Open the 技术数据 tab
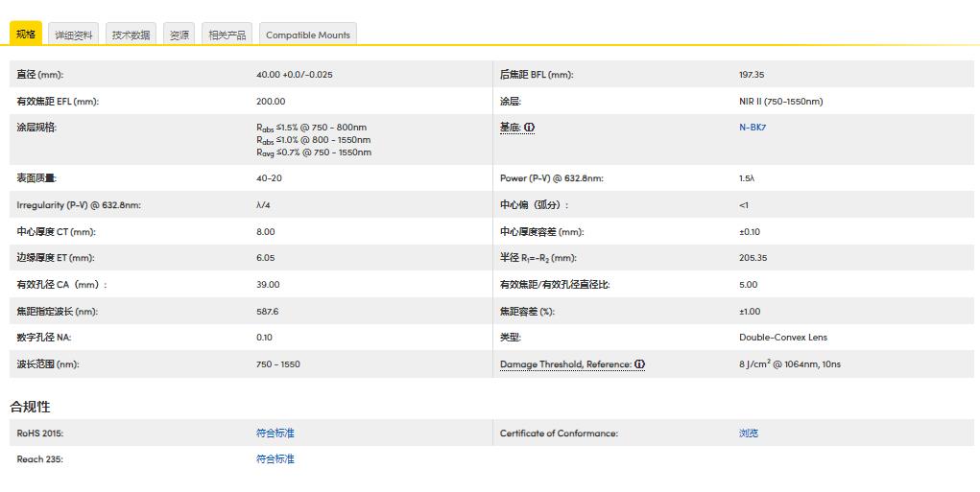 click(131, 35)
